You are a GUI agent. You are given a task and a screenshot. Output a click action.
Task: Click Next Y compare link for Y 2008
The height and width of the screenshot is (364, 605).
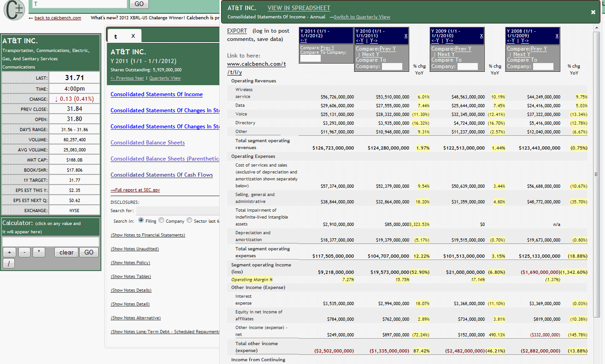point(523,54)
